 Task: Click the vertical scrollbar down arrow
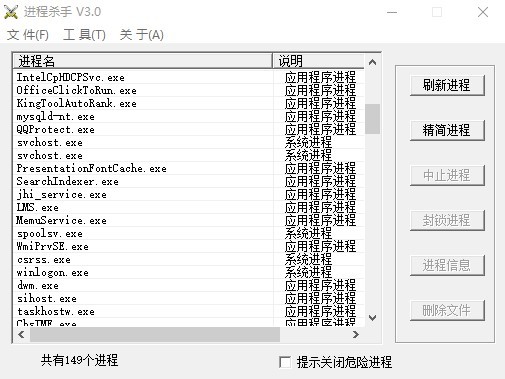[x=372, y=318]
